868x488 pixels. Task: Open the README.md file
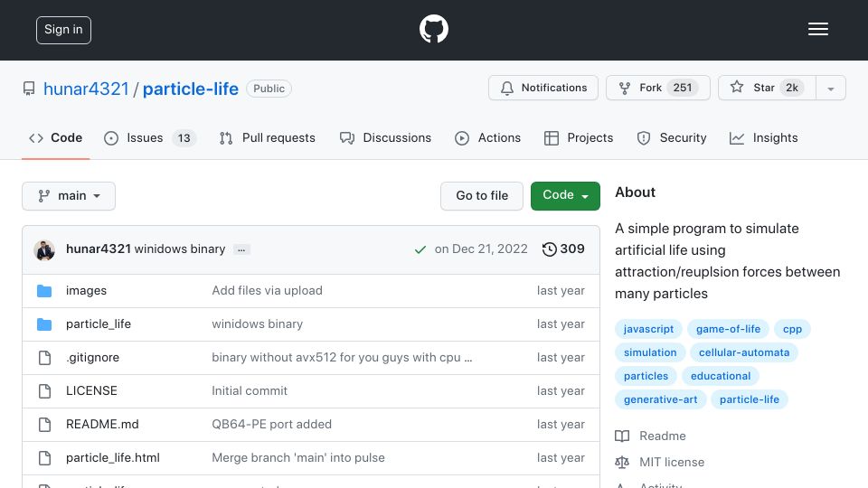point(102,425)
